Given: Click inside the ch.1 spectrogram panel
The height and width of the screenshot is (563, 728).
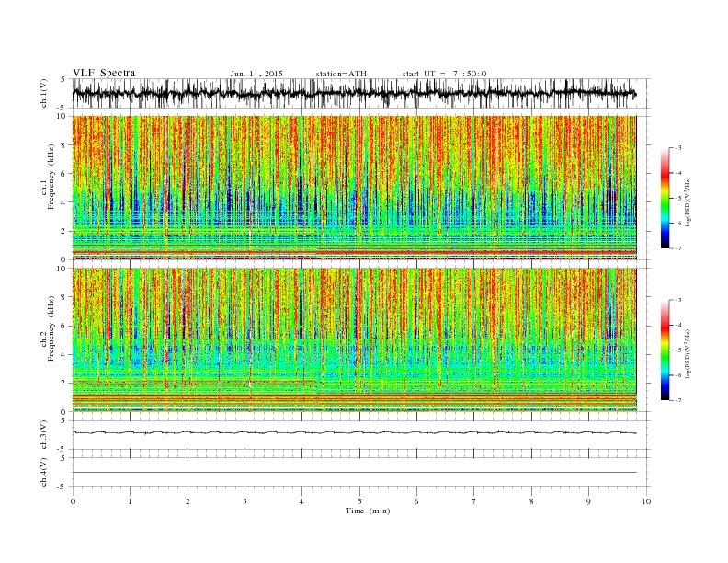Looking at the screenshot, I should [x=354, y=188].
